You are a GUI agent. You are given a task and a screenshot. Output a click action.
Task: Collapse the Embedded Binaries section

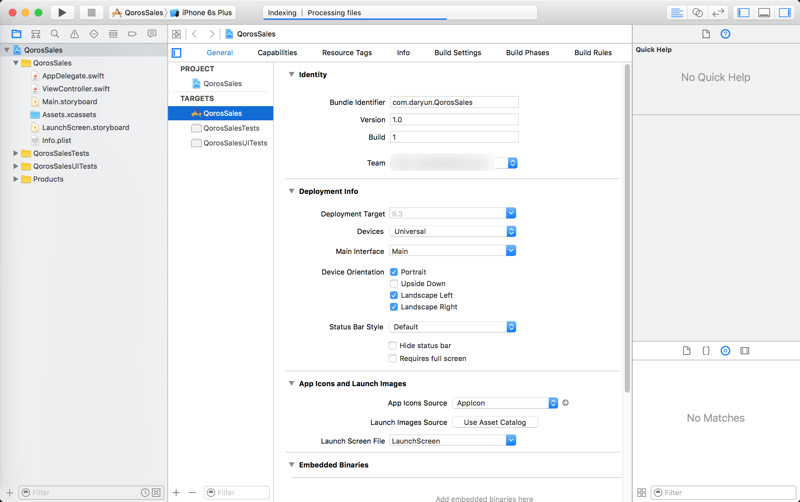(291, 465)
